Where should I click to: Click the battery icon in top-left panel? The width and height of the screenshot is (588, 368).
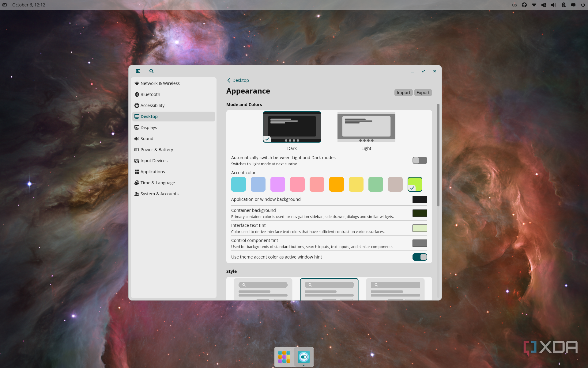pyautogui.click(x=5, y=5)
